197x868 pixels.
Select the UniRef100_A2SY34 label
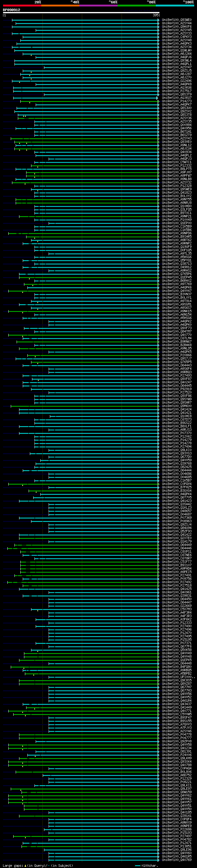pyautogui.click(x=176, y=47)
